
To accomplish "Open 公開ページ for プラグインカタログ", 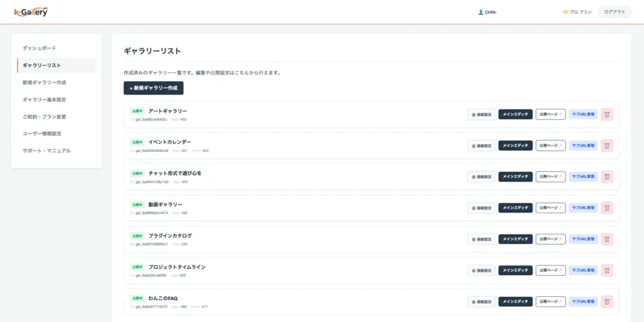I will 551,239.
